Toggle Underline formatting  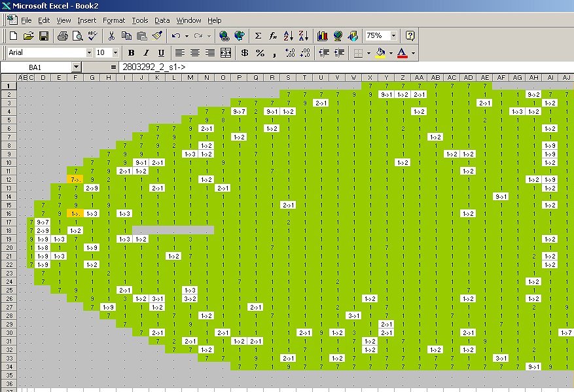tap(161, 53)
